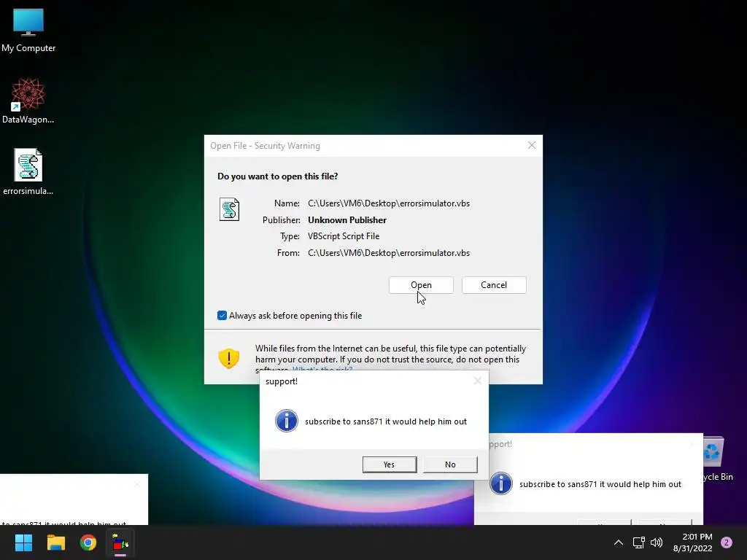The height and width of the screenshot is (560, 747).
Task: Click the VBScript Script File type text
Action: 344,236
